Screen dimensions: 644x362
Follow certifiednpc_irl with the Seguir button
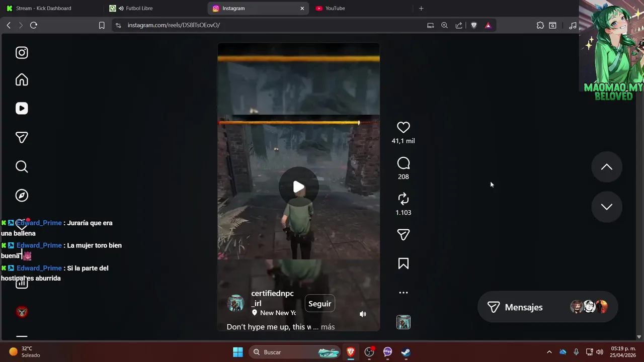[x=320, y=304]
